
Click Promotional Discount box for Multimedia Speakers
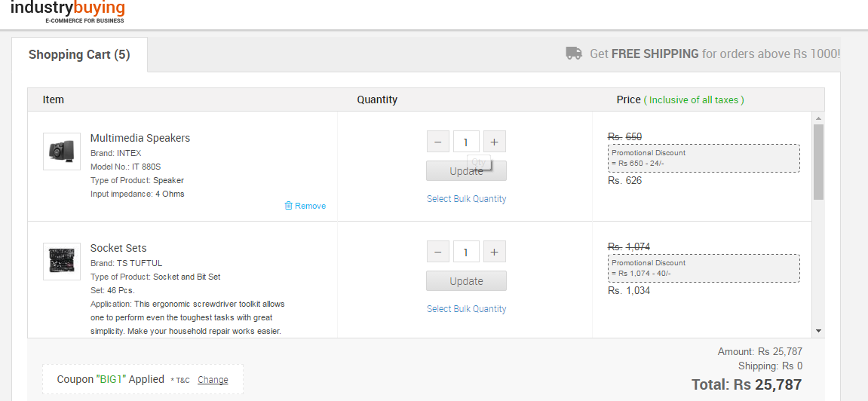click(x=704, y=158)
